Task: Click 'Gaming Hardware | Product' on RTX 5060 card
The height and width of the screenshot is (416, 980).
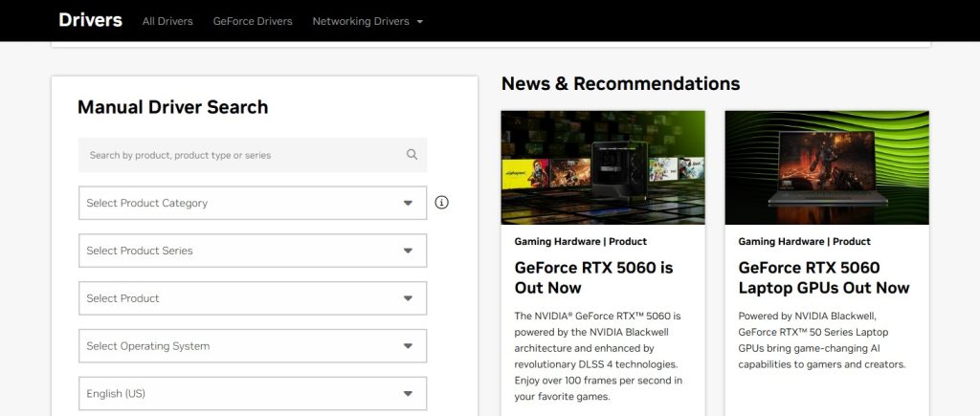Action: click(x=581, y=241)
